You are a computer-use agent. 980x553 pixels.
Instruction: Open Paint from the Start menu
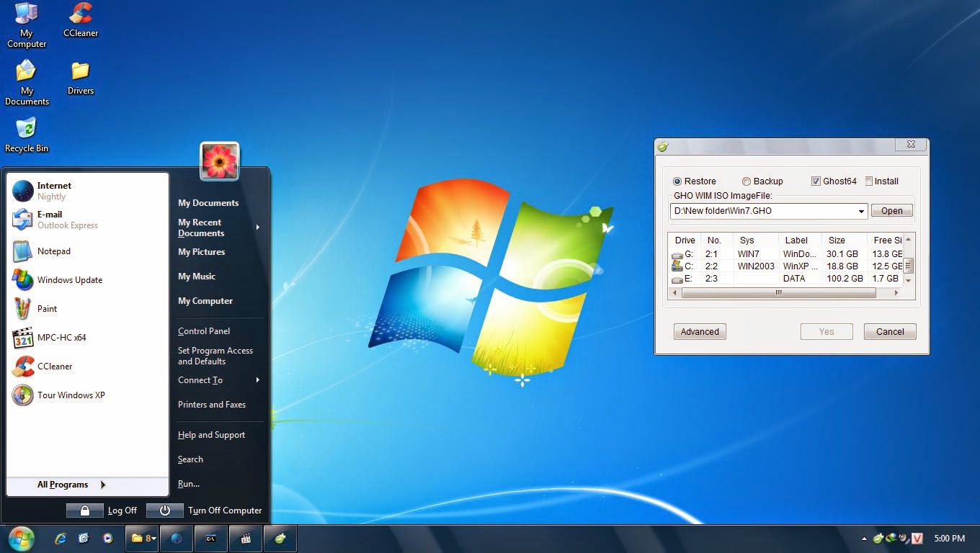pos(47,309)
